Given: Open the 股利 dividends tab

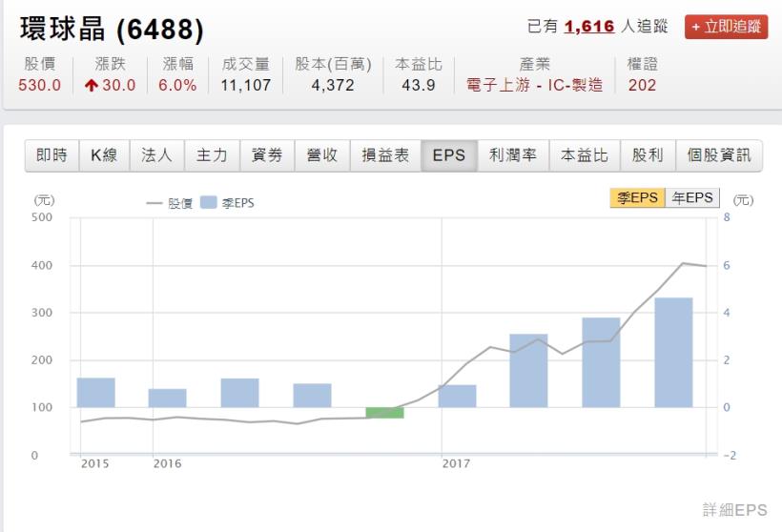Looking at the screenshot, I should pos(648,155).
